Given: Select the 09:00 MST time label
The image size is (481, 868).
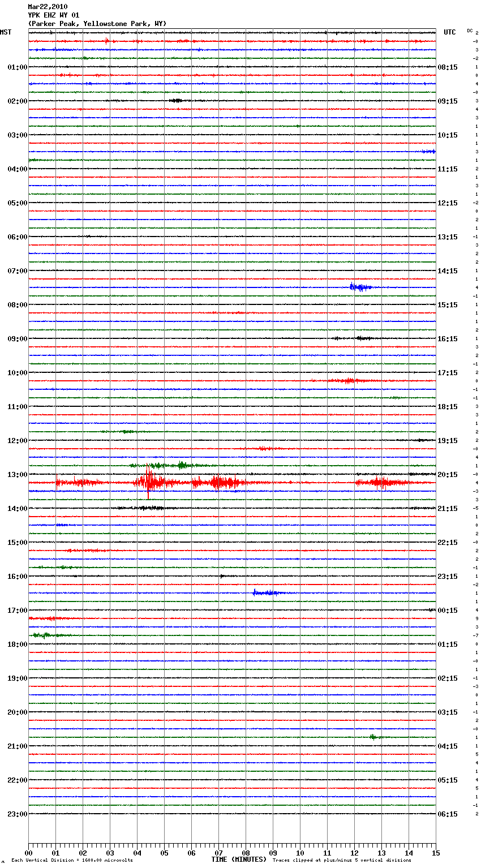Looking at the screenshot, I should pyautogui.click(x=18, y=339).
